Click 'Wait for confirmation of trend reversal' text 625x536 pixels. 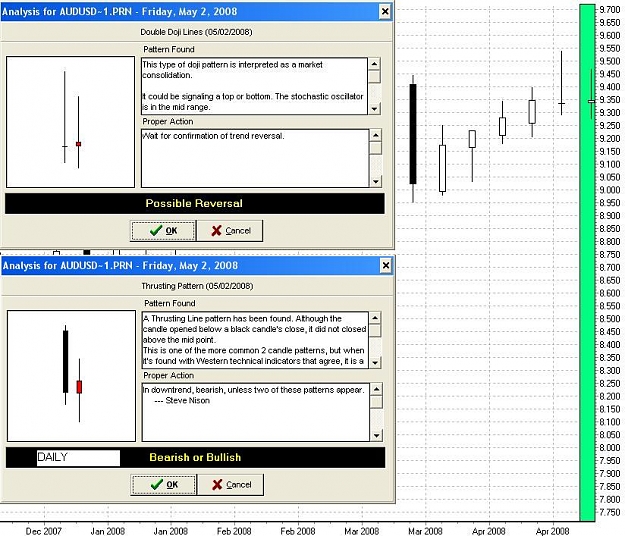tap(213, 136)
